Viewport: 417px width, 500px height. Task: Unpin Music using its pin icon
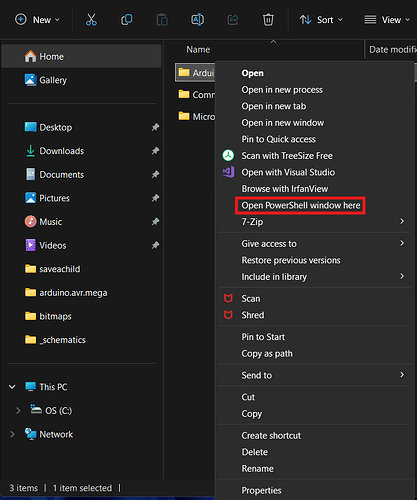(x=155, y=221)
